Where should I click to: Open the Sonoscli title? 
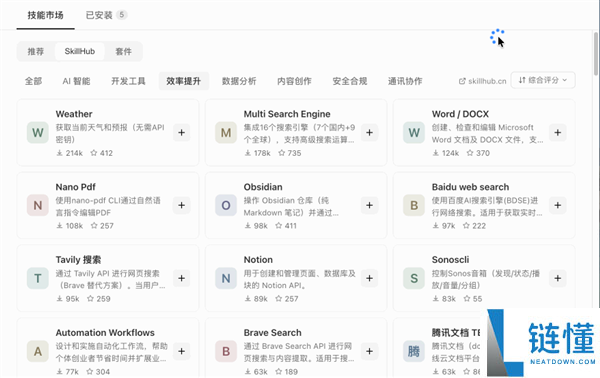coord(450,260)
